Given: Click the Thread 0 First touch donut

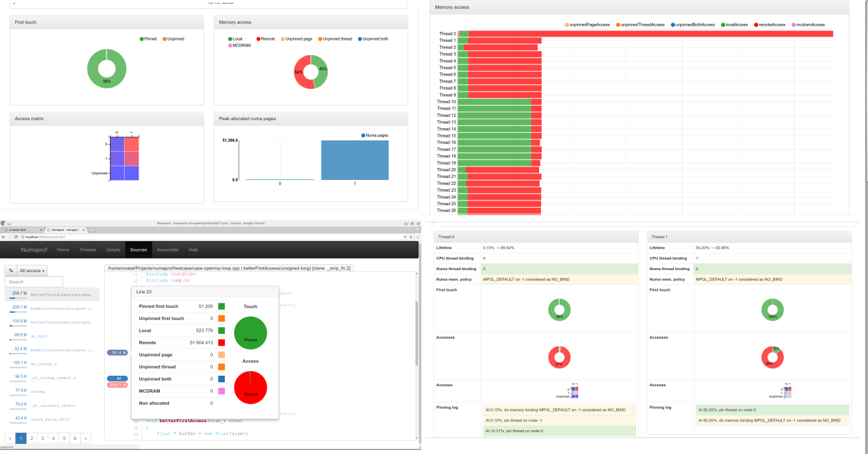Looking at the screenshot, I should click(x=559, y=309).
